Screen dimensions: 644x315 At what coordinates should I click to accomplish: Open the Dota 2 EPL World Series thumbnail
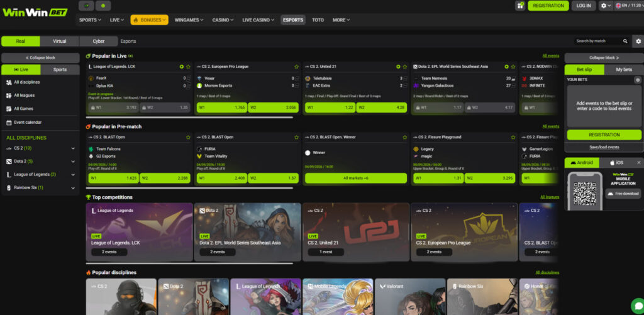coord(248,232)
